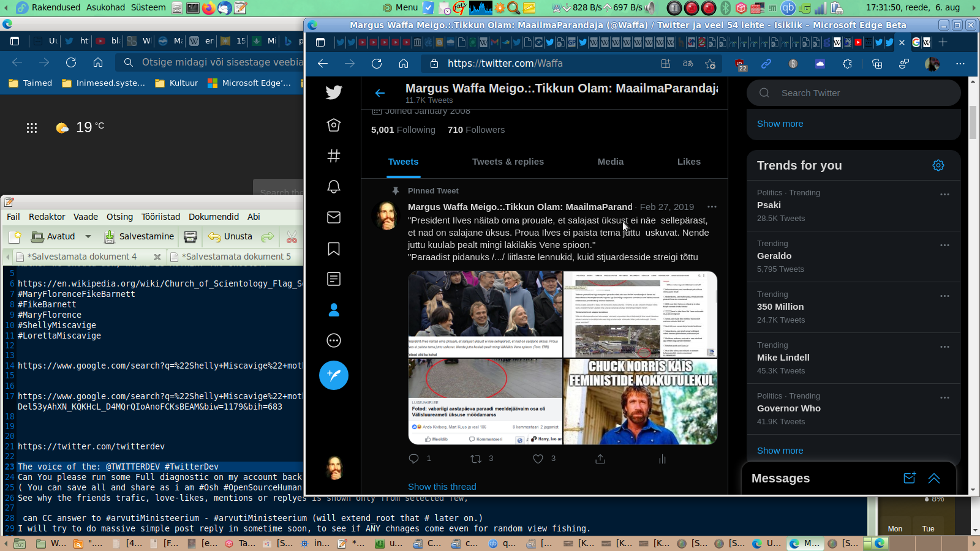Select Salvestamata dokument 5 tab
Image resolution: width=980 pixels, height=551 pixels.
(x=235, y=257)
